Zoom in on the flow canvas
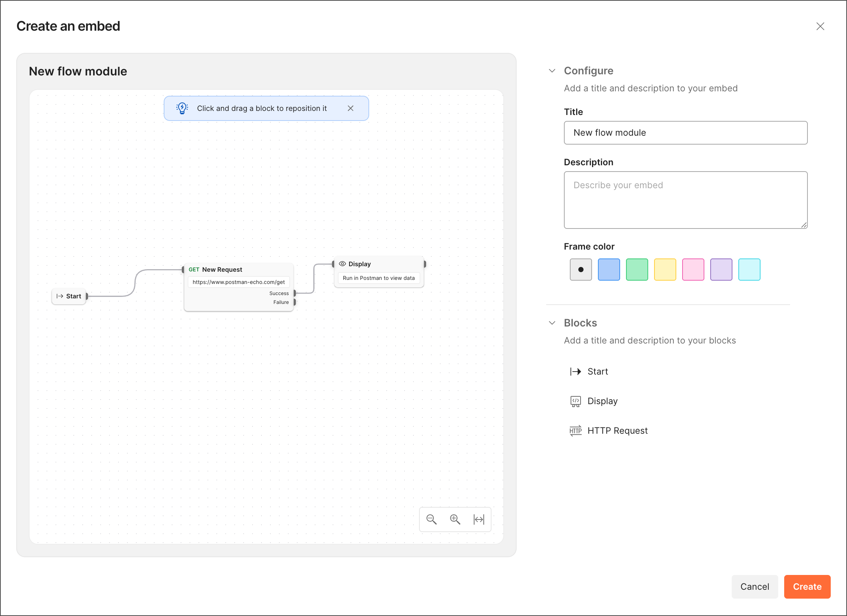The image size is (847, 616). pyautogui.click(x=455, y=519)
